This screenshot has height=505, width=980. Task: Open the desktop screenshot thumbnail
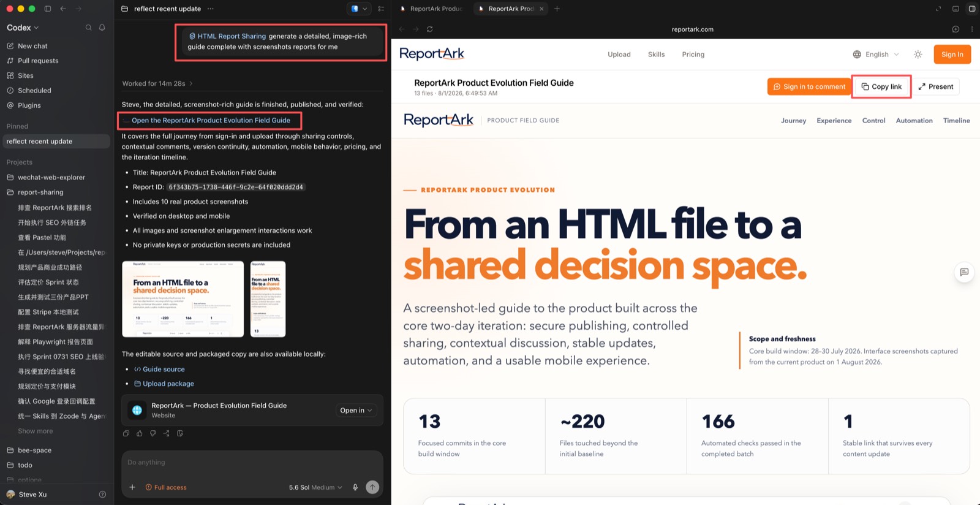point(183,299)
